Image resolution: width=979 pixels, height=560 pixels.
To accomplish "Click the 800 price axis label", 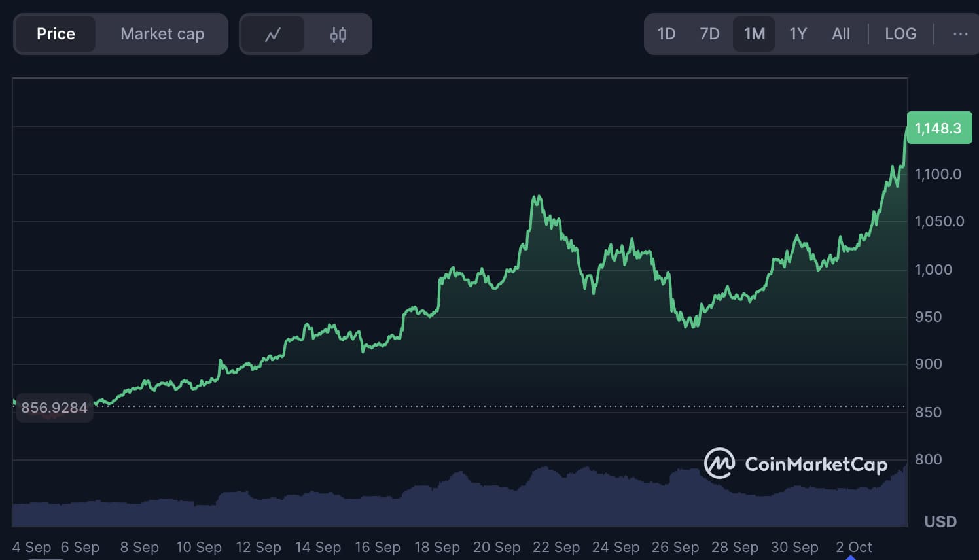I will (928, 459).
